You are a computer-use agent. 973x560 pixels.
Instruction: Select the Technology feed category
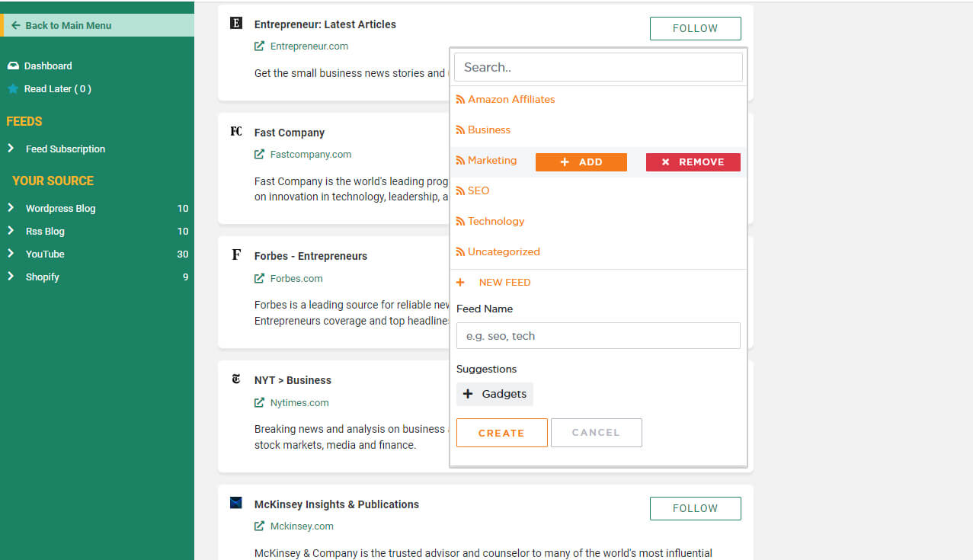[x=496, y=221]
